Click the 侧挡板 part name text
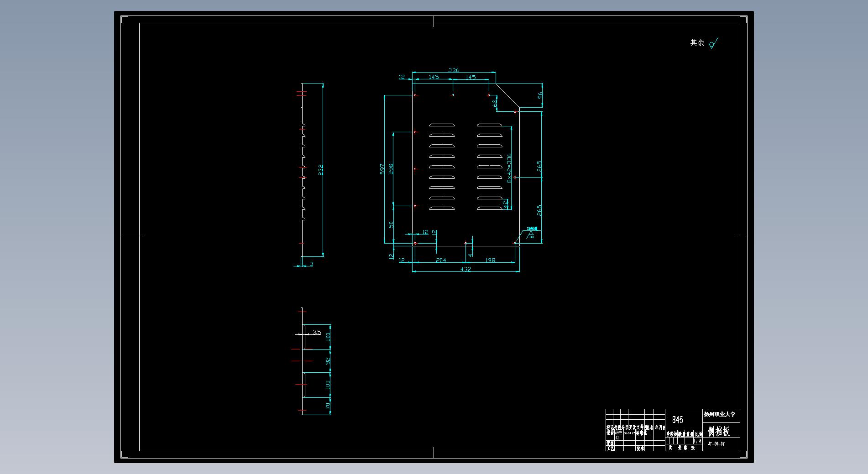Screen dimensions: 868x474 pos(719,431)
